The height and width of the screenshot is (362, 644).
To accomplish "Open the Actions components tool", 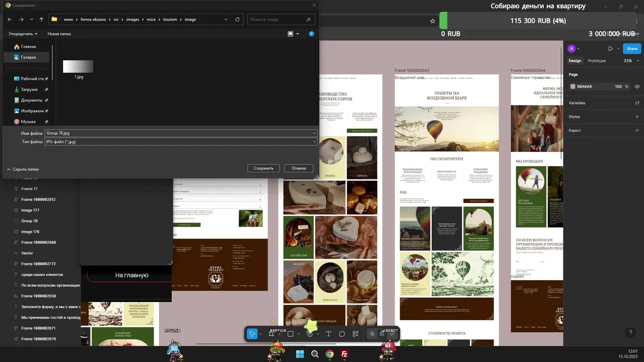I will coord(356,334).
